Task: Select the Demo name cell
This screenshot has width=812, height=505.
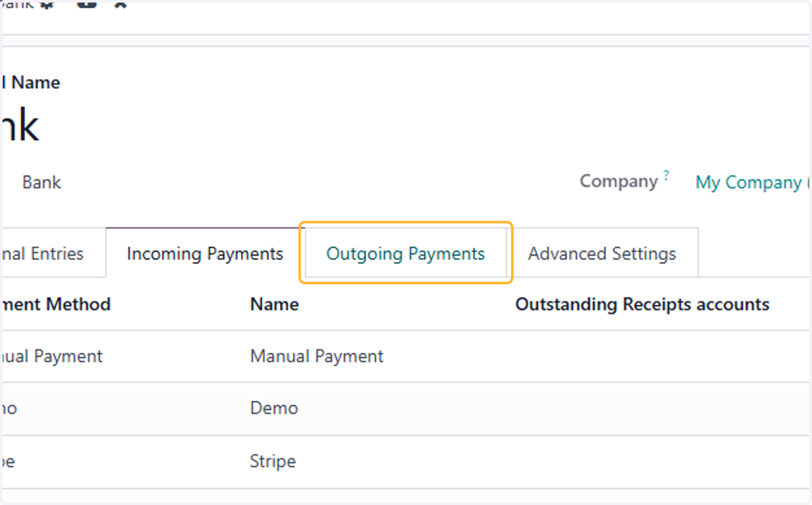Action: coord(274,408)
